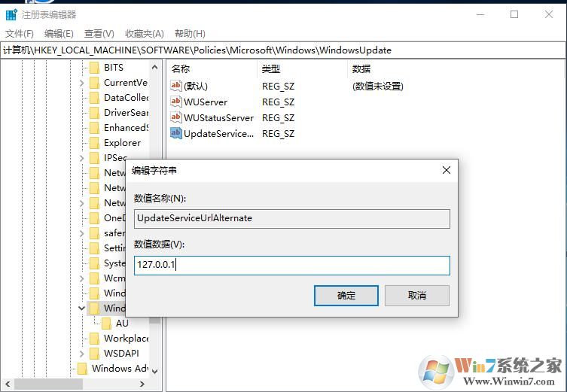Click the AU subfolder icon

pos(107,324)
